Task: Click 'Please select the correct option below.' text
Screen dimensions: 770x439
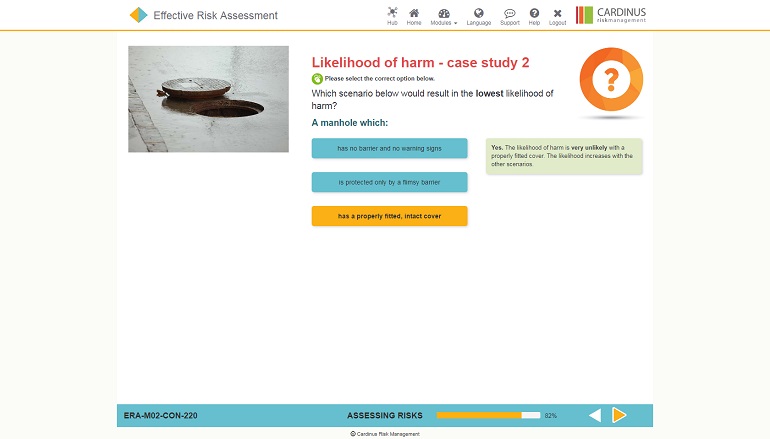Action: (380, 79)
